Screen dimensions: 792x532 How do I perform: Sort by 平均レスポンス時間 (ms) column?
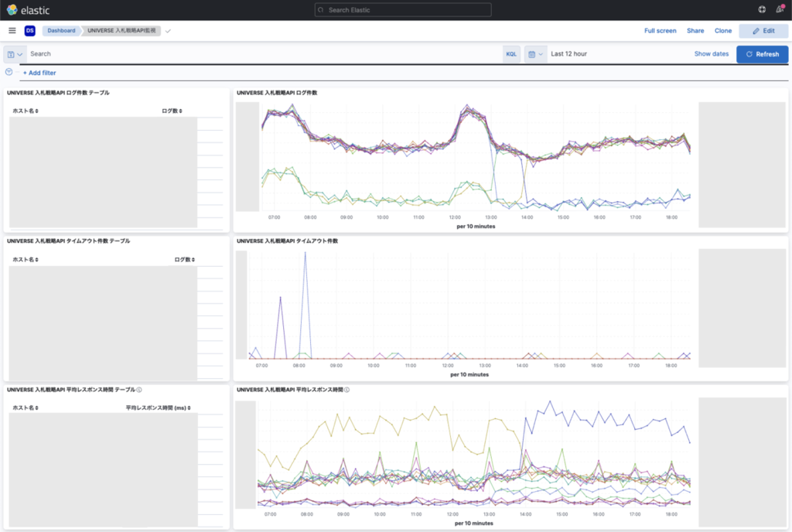[x=158, y=408]
